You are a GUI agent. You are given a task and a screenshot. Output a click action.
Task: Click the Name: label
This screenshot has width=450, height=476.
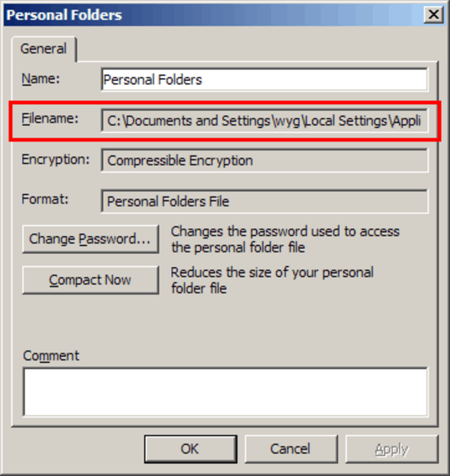click(x=40, y=79)
